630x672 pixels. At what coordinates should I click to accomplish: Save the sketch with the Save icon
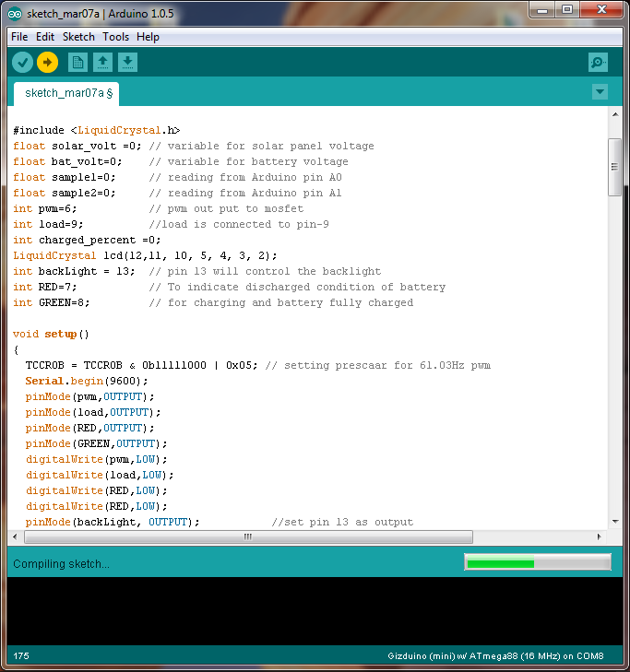pyautogui.click(x=127, y=63)
